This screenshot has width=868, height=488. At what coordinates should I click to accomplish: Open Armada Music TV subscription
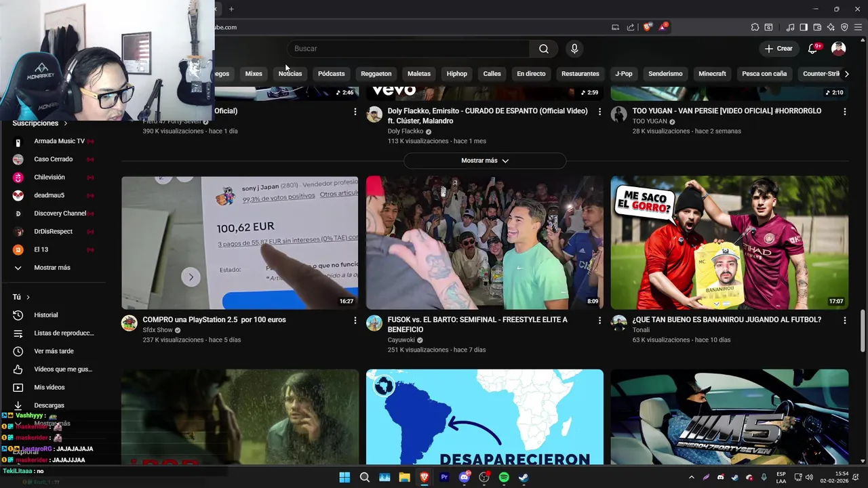click(52, 141)
